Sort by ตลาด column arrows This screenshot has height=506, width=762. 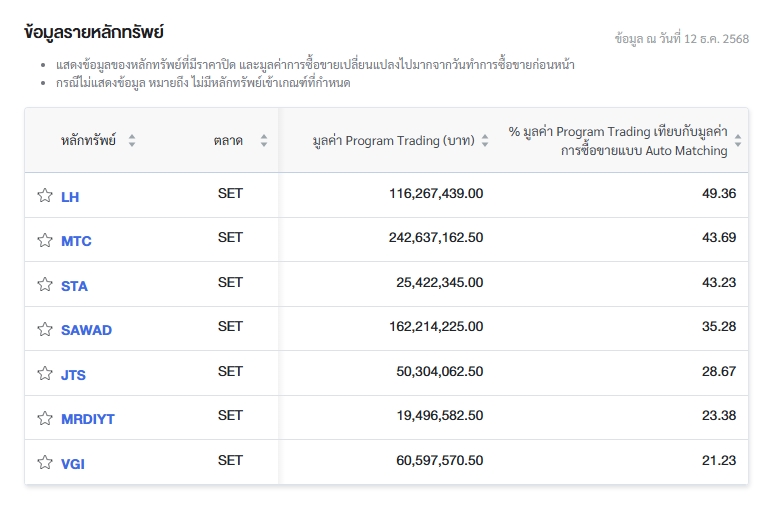[x=264, y=141]
